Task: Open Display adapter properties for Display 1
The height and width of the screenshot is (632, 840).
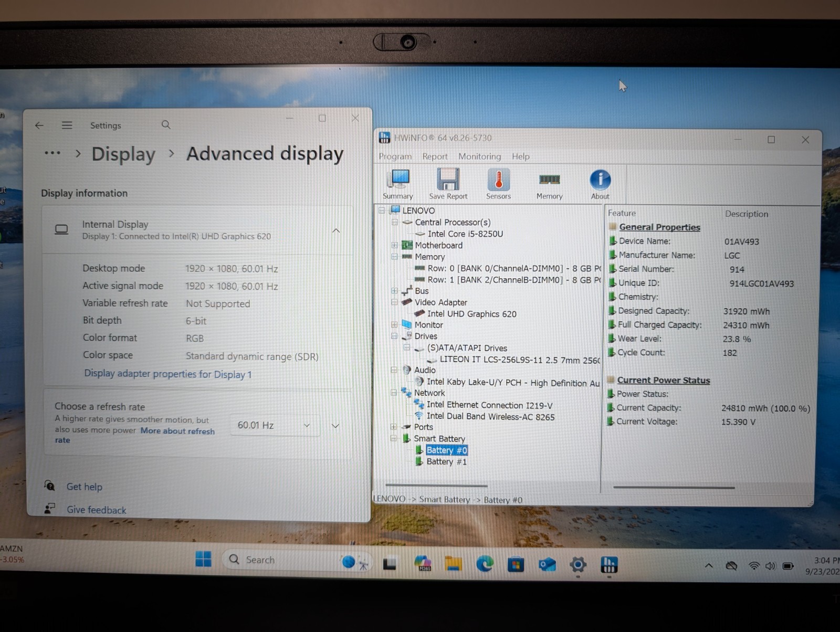Action: tap(168, 374)
